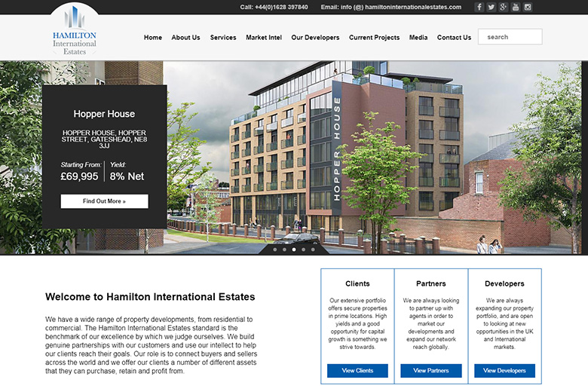The height and width of the screenshot is (392, 588).
Task: Open the Facebook social icon
Action: coord(479,7)
